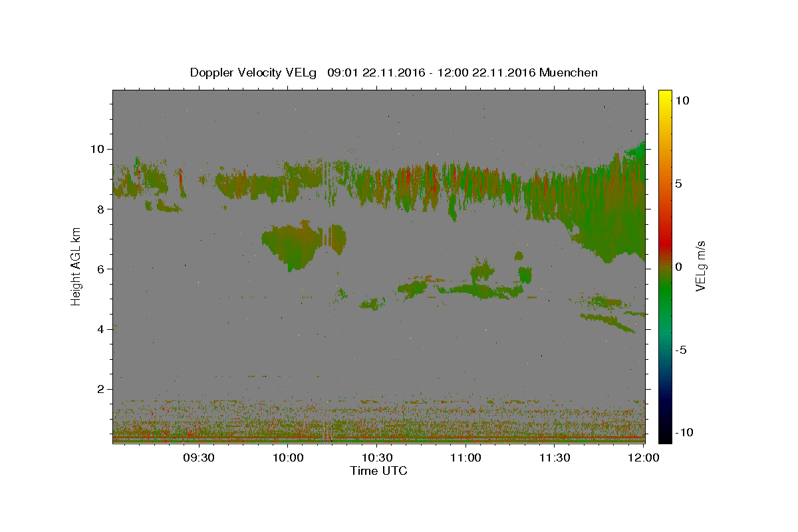Image resolution: width=798 pixels, height=532 pixels.
Task: Click the colorbar tick label 5
Action: click(x=679, y=184)
